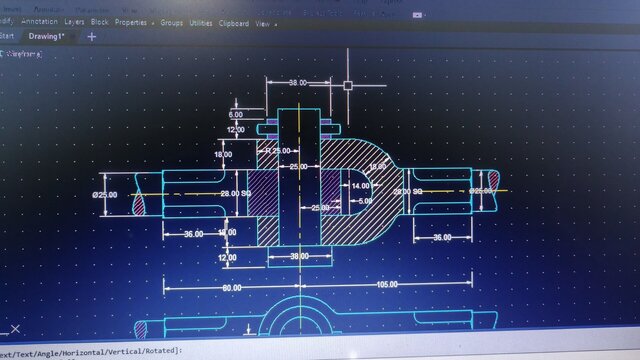Image resolution: width=640 pixels, height=360 pixels.
Task: Switch to the Start file tab
Action: [x=7, y=36]
